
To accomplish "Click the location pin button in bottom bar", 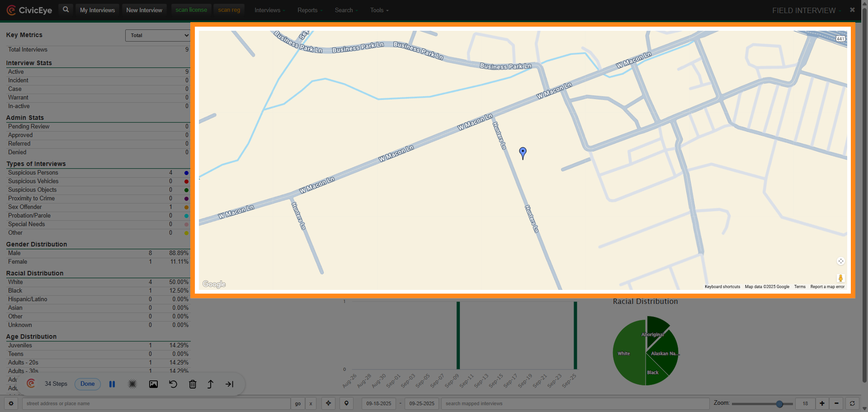I will click(347, 403).
